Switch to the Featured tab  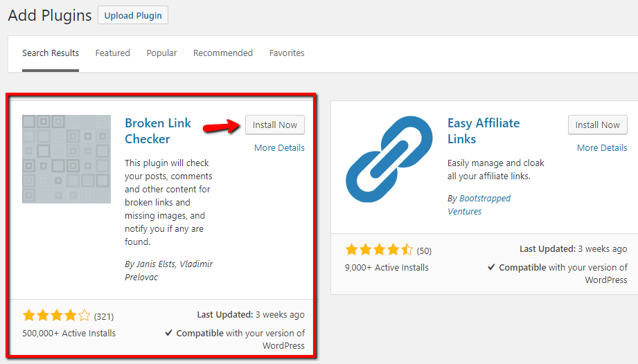pos(113,53)
